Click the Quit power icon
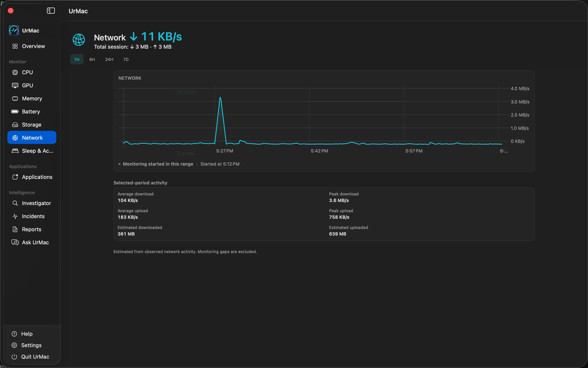Image resolution: width=588 pixels, height=368 pixels. click(x=14, y=357)
